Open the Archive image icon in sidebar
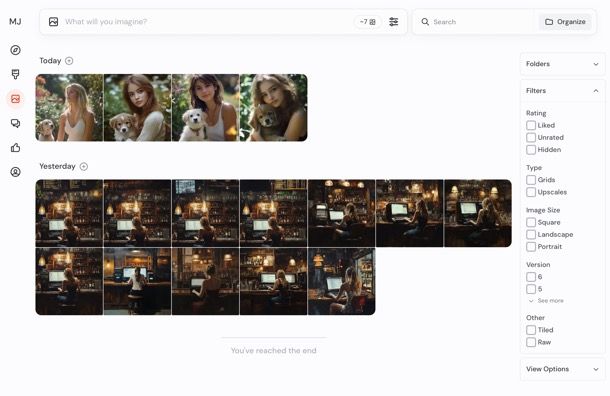Image resolution: width=610 pixels, height=396 pixels. (16, 99)
